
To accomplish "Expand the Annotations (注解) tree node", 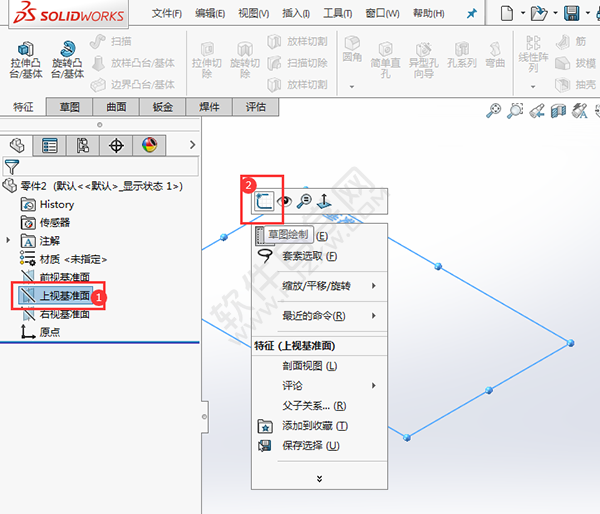I will pyautogui.click(x=8, y=240).
